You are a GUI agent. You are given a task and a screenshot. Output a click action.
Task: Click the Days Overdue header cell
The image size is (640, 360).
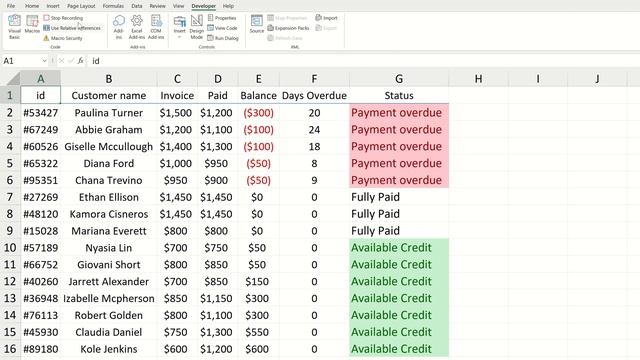(x=314, y=96)
